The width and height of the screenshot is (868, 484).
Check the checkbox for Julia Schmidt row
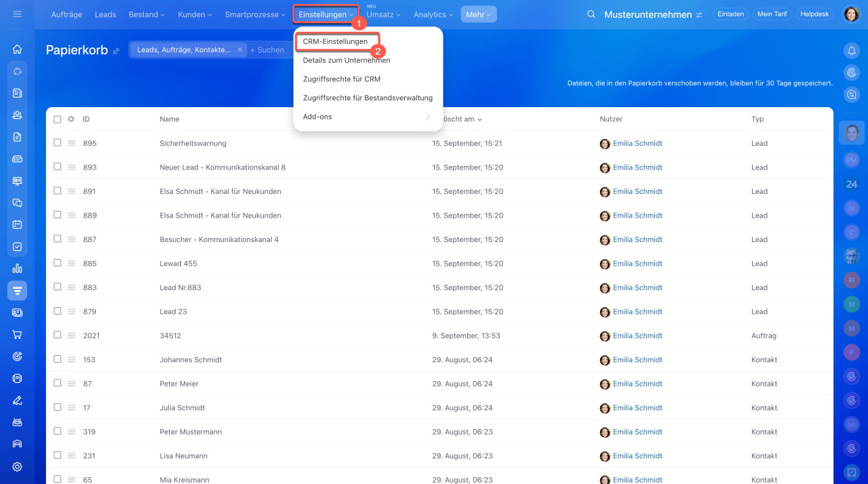(x=57, y=407)
